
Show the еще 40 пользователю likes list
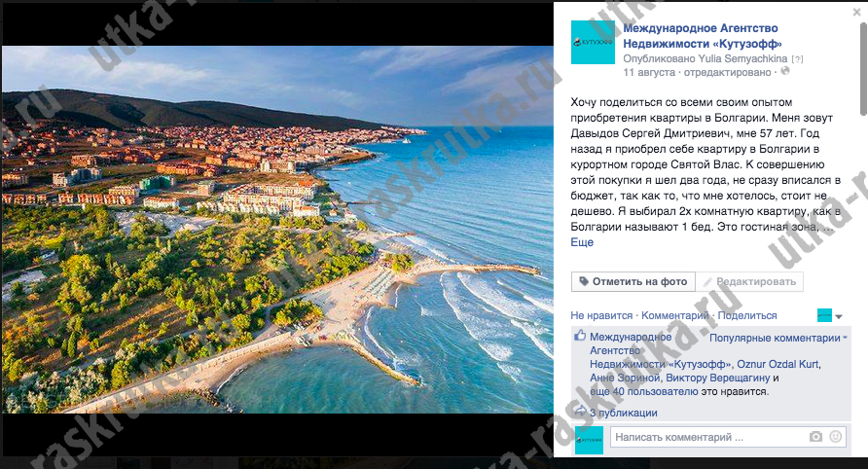(x=644, y=391)
